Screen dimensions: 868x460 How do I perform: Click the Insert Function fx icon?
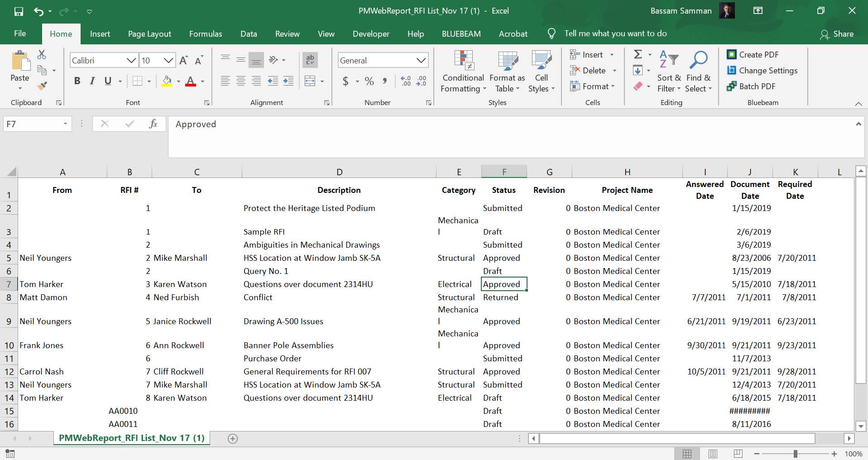[153, 124]
